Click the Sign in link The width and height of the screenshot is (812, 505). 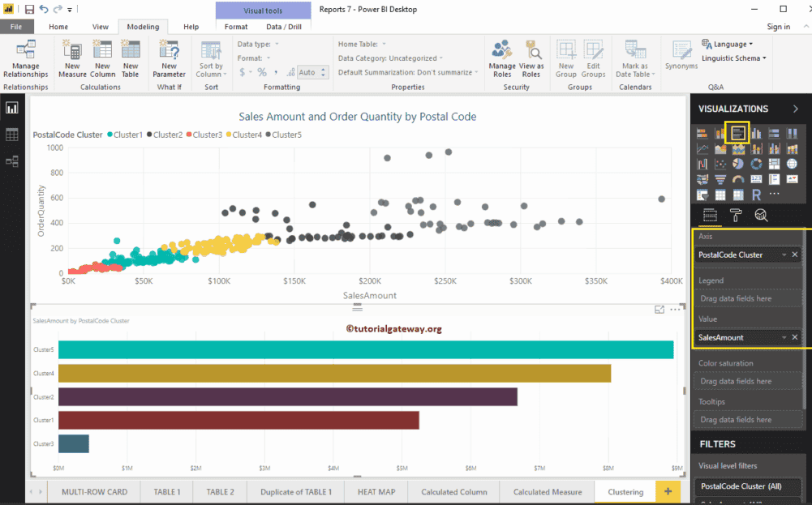click(778, 27)
